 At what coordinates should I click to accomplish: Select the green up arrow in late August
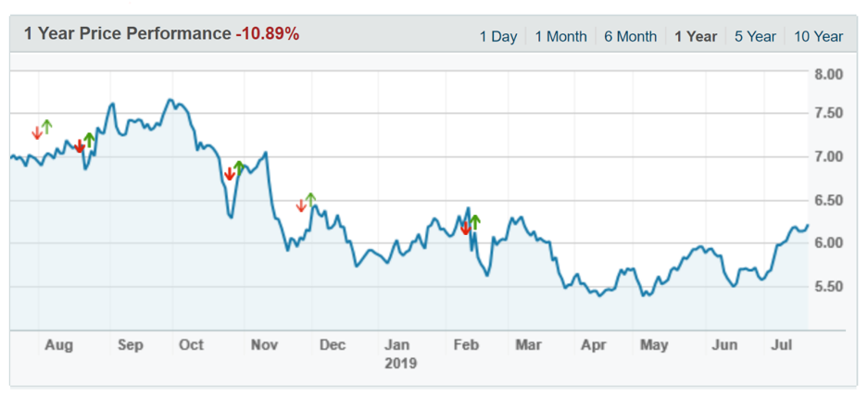pos(89,141)
